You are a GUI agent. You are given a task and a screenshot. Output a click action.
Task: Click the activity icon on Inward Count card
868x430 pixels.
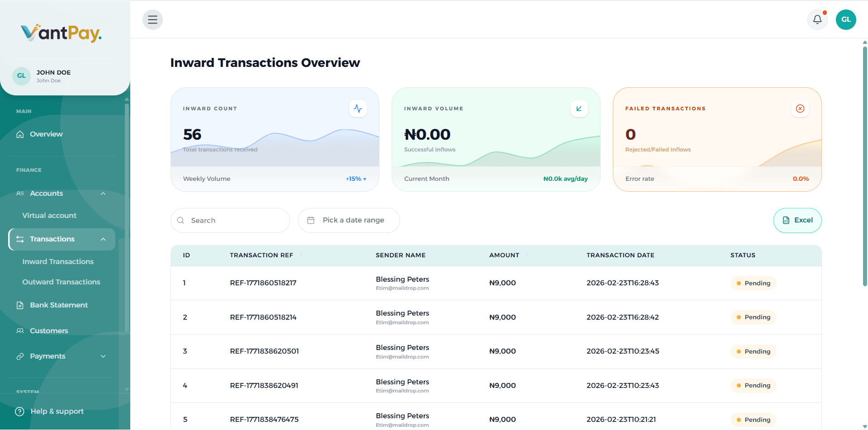coord(358,109)
